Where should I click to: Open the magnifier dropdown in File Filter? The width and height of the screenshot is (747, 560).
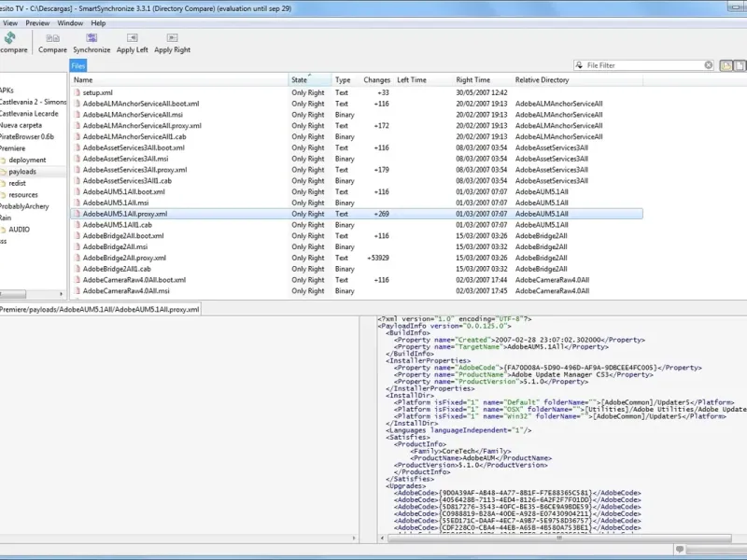click(x=580, y=66)
